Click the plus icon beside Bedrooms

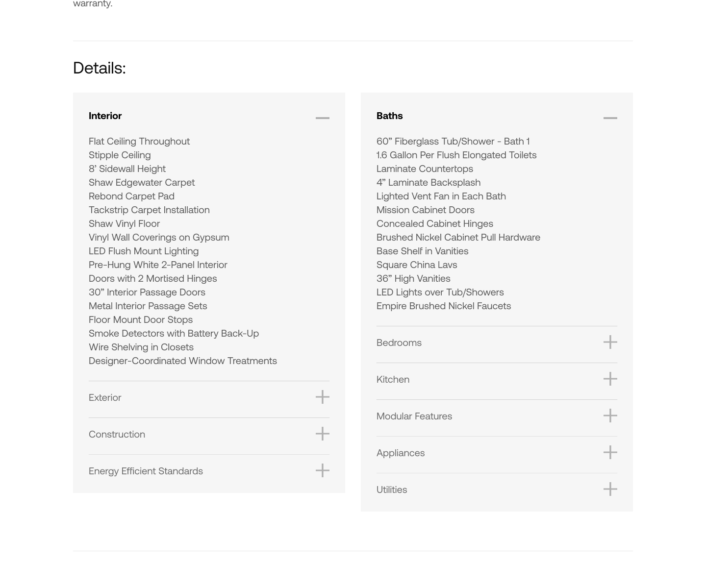pyautogui.click(x=610, y=342)
